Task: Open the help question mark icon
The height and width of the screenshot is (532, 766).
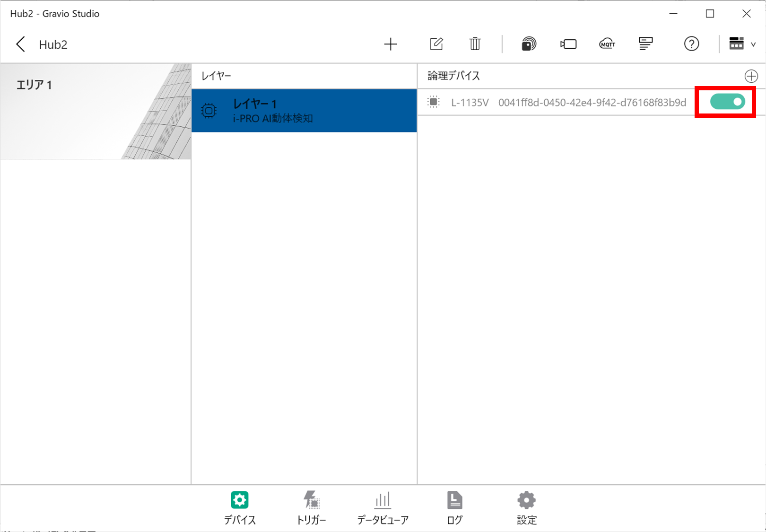Action: pyautogui.click(x=691, y=44)
